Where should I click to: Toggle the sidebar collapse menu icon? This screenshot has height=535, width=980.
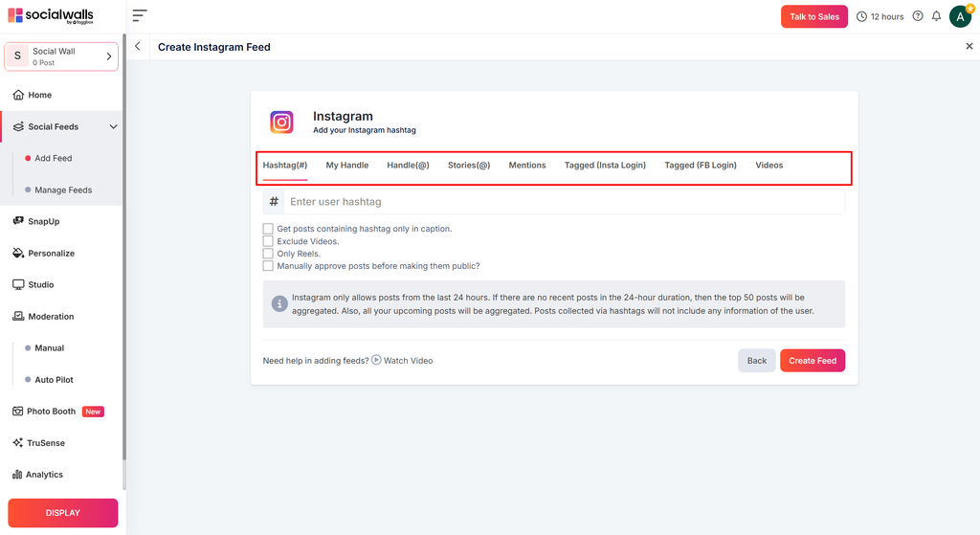(x=140, y=15)
